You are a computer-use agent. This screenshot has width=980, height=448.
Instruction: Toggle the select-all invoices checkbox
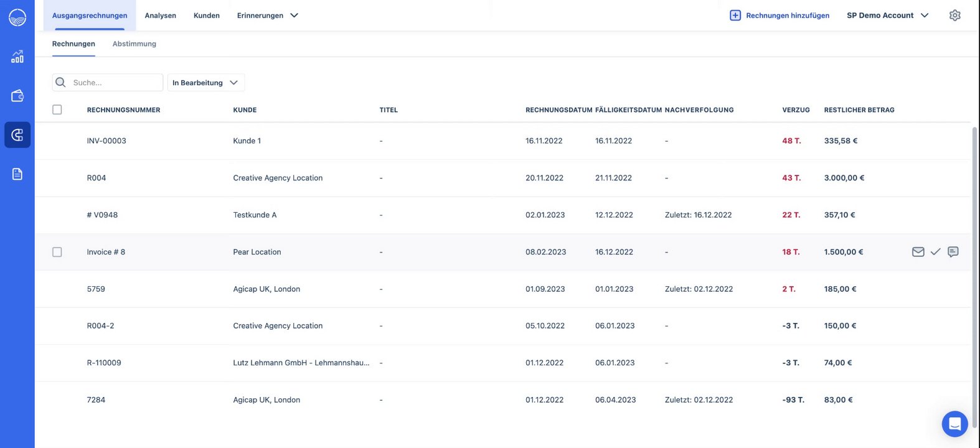pyautogui.click(x=57, y=110)
